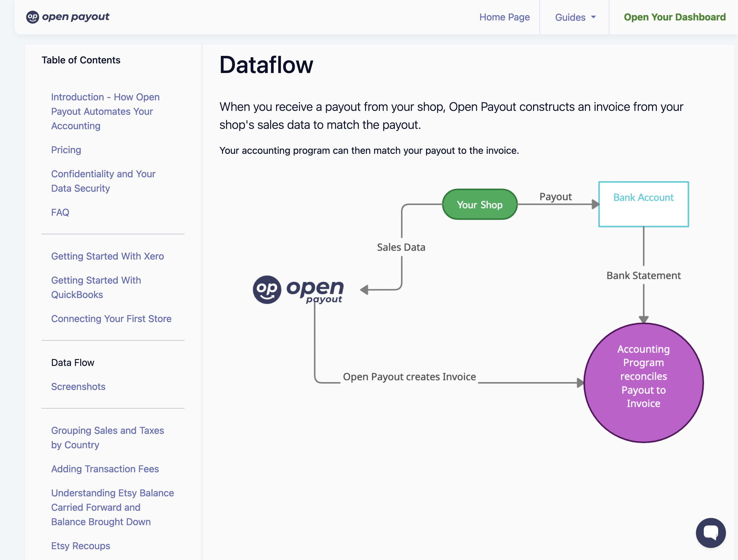Open Understanding Etsy Balance Carried Forward link
The width and height of the screenshot is (738, 560).
[112, 507]
